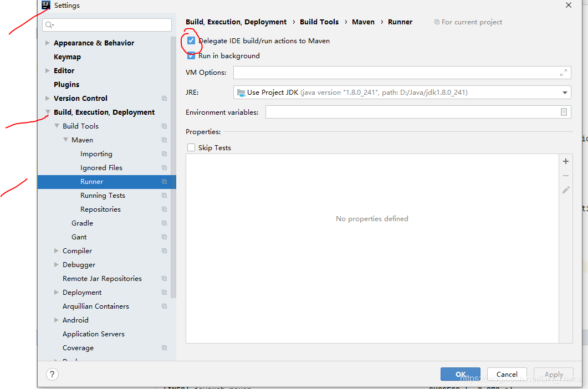Screen dimensions: 588x389
Task: Expand the Compiler node arrow
Action: pyautogui.click(x=56, y=250)
